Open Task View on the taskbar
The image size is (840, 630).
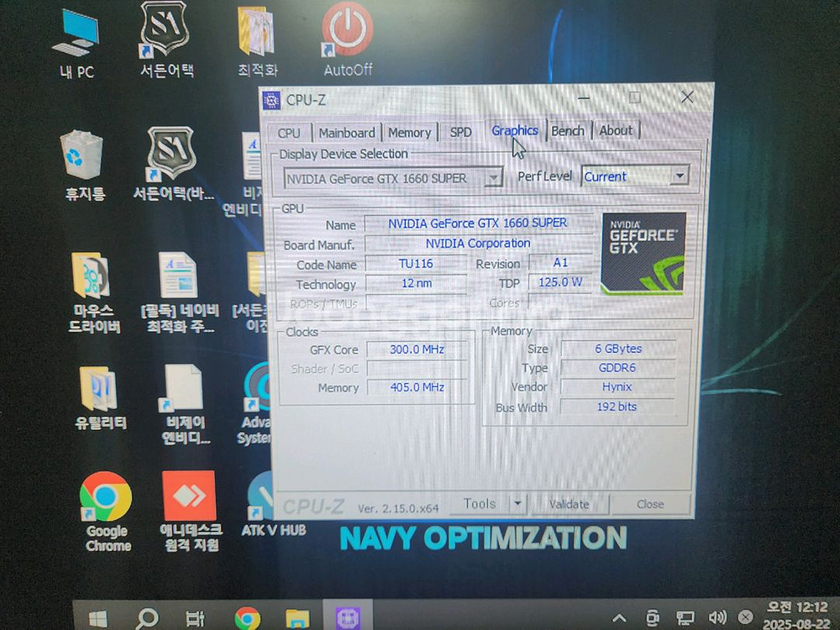coord(195,619)
